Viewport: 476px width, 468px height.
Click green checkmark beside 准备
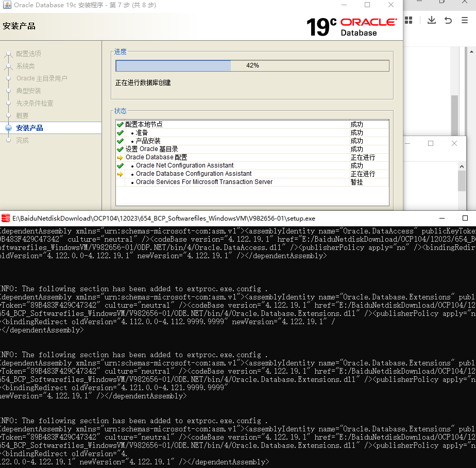[x=120, y=132]
